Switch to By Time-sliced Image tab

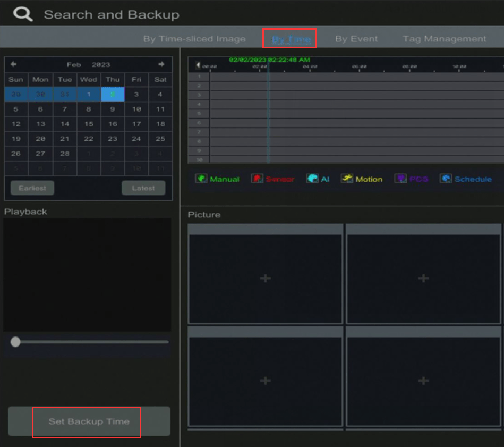[194, 39]
